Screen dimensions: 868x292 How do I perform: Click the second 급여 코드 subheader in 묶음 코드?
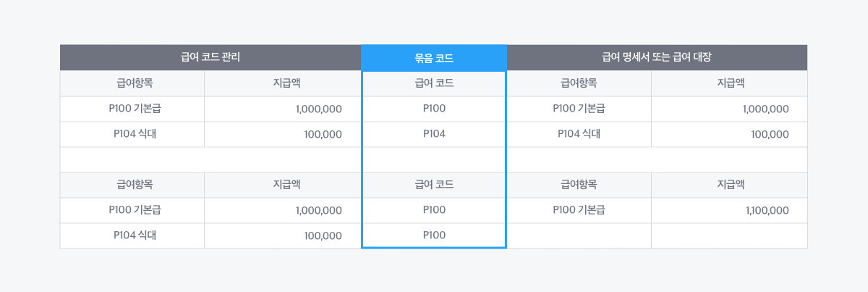434,185
